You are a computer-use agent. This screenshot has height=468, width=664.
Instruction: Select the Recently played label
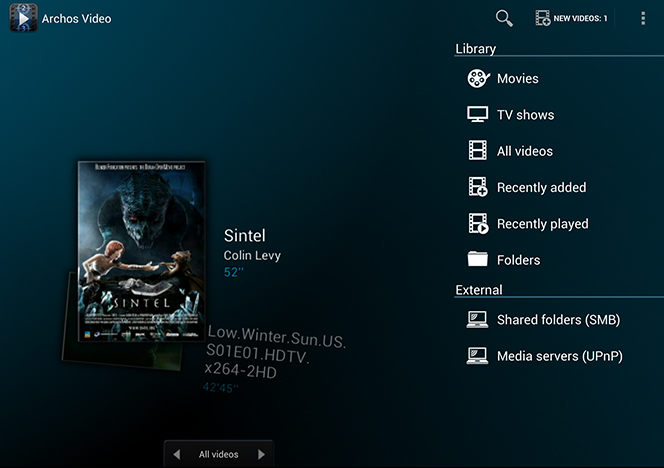[542, 224]
